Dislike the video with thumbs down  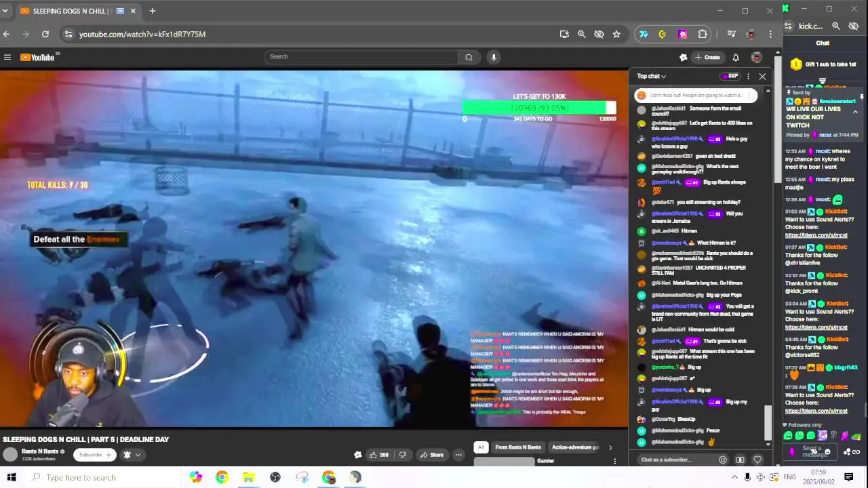(x=402, y=455)
